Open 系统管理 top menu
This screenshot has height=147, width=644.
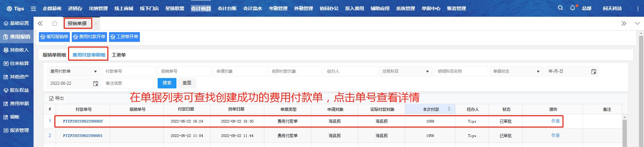click(406, 9)
